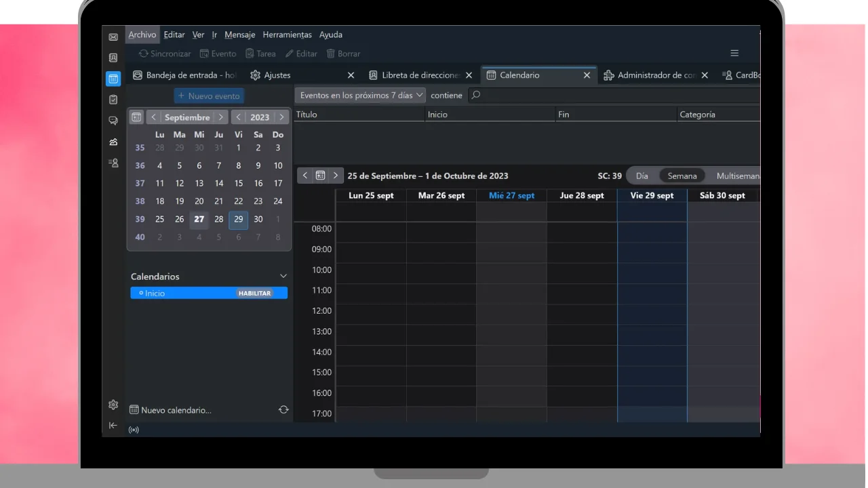Image resolution: width=868 pixels, height=488 pixels.
Task: Open the Tasks sidebar icon
Action: [x=113, y=100]
